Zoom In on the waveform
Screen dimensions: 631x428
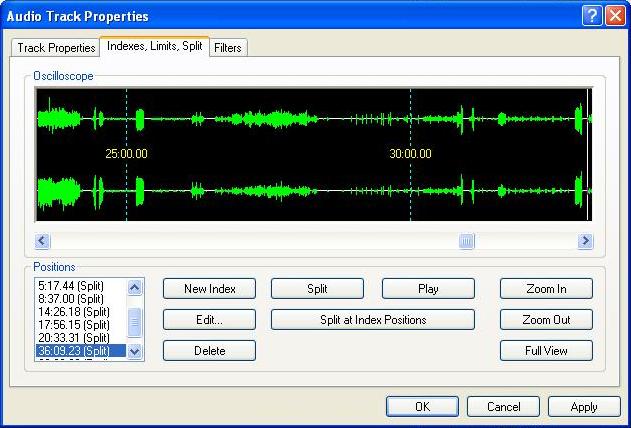pyautogui.click(x=546, y=289)
